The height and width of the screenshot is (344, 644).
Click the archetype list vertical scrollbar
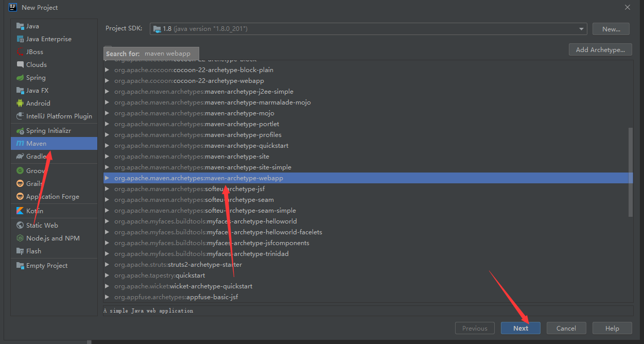tap(631, 173)
